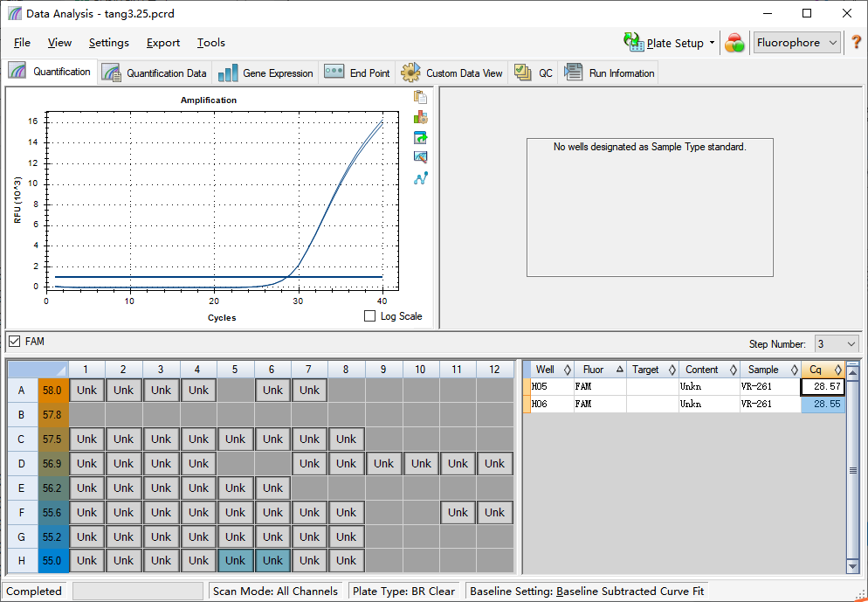Image resolution: width=868 pixels, height=602 pixels.
Task: Open the Fluorophore dropdown
Action: (796, 43)
